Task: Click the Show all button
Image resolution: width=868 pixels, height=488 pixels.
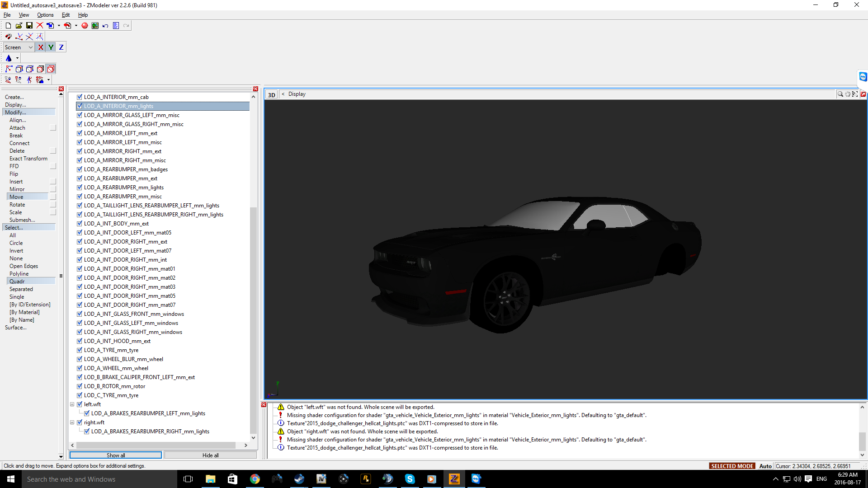Action: [116, 455]
